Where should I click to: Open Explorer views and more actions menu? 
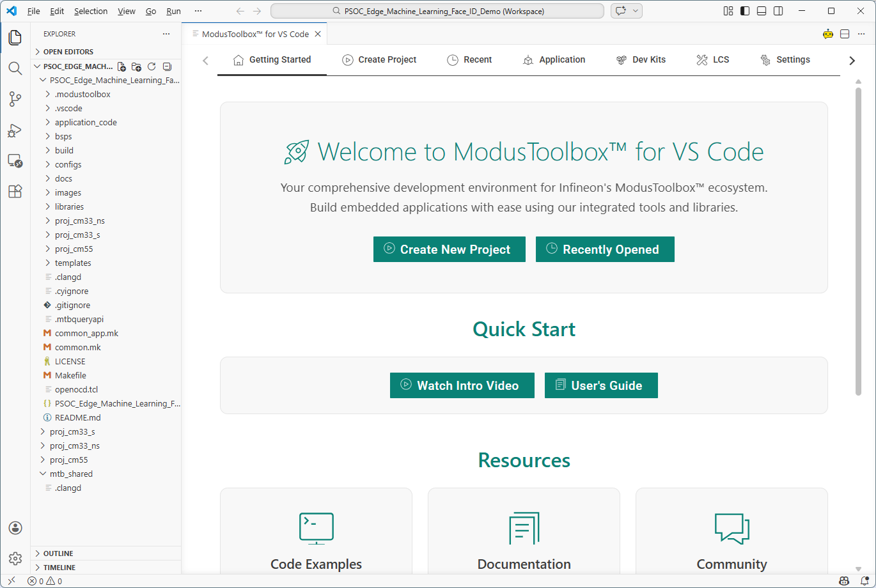[x=166, y=34]
